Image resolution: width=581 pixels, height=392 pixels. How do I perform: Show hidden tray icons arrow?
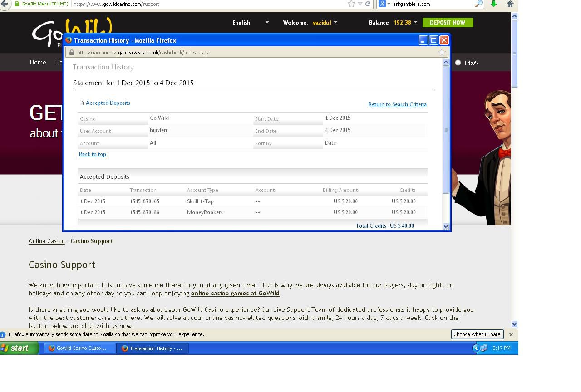pyautogui.click(x=476, y=348)
